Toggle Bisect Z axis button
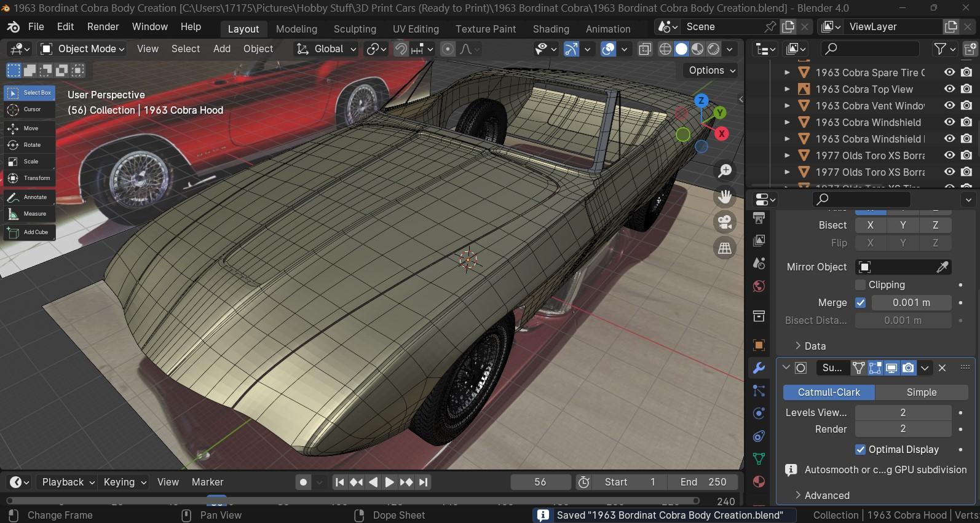980x523 pixels. (936, 225)
